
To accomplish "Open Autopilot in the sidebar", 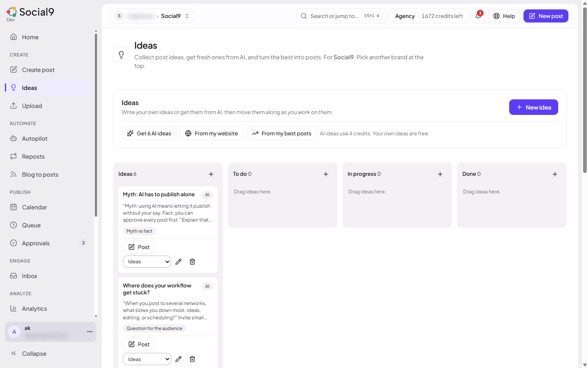I will point(49,139).
